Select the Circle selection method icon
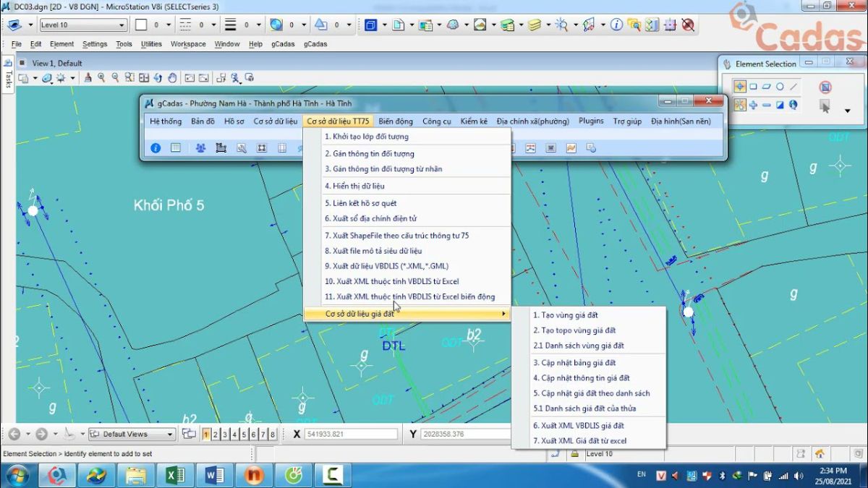 coord(780,87)
